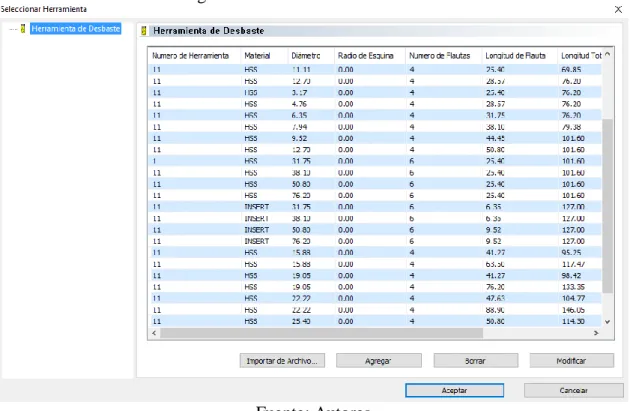Click the Radio de Esquina column header
The height and width of the screenshot is (411, 630).
366,56
